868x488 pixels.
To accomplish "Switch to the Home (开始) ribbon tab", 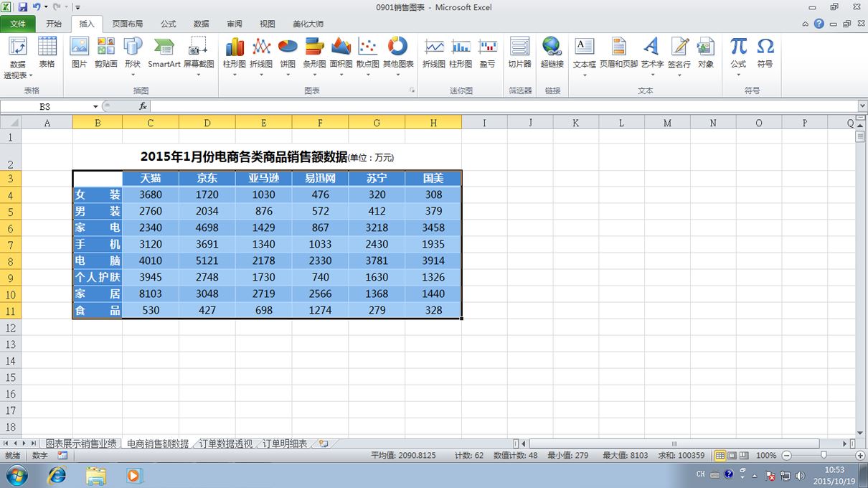I will point(54,24).
